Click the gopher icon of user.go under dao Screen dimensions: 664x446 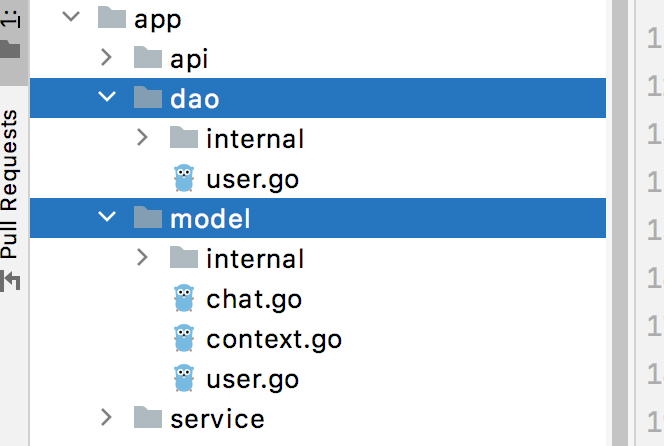[184, 178]
